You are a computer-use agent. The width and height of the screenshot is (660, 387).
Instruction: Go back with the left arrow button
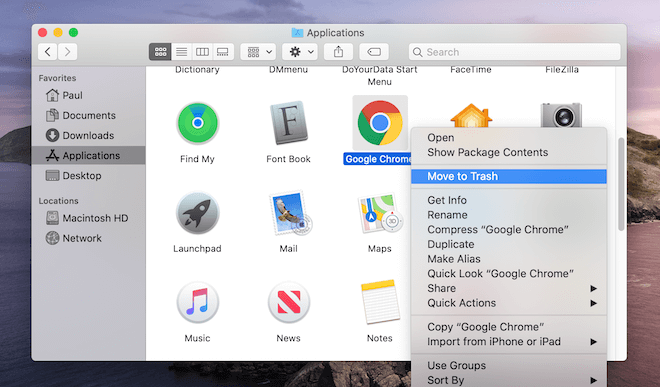click(48, 52)
